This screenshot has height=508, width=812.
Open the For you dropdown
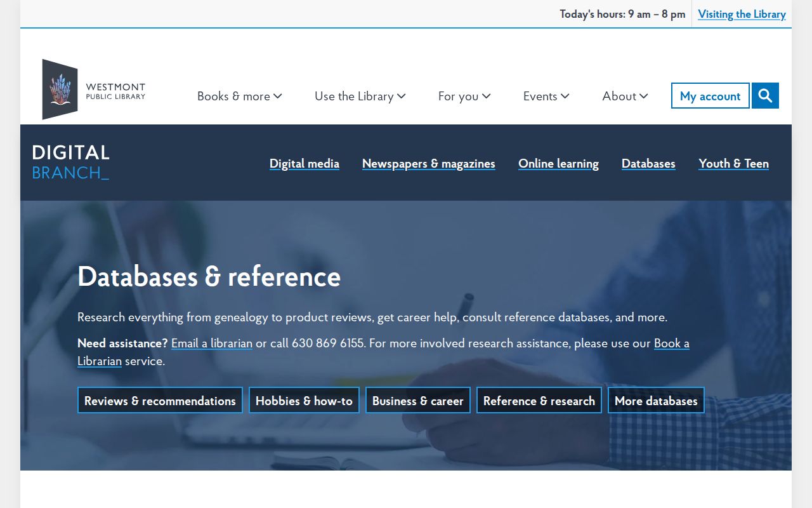(464, 96)
